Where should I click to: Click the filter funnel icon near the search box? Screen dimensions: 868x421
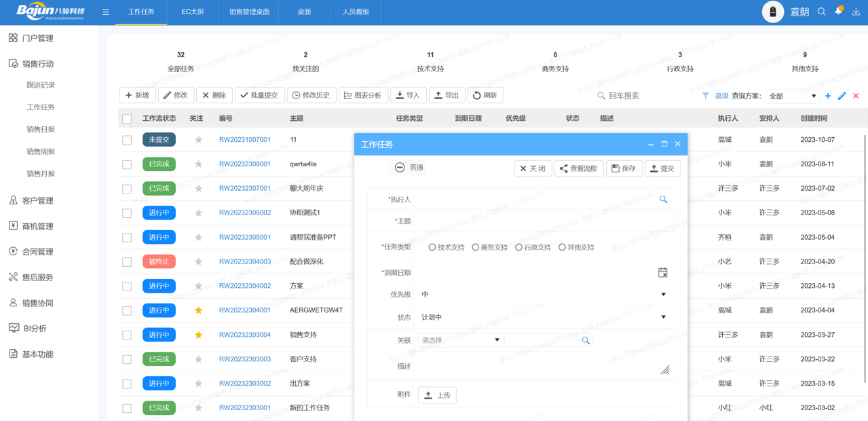pos(706,95)
